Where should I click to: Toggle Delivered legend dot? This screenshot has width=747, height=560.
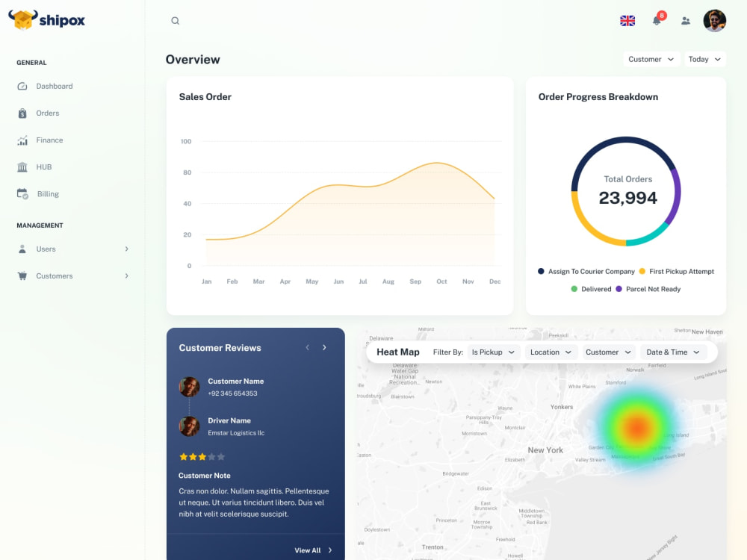click(x=574, y=289)
